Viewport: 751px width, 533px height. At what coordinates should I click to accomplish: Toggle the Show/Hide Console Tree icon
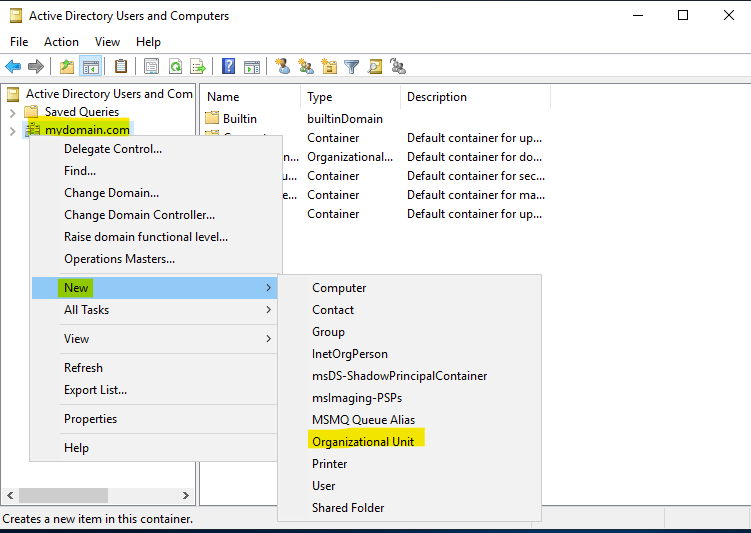90,67
